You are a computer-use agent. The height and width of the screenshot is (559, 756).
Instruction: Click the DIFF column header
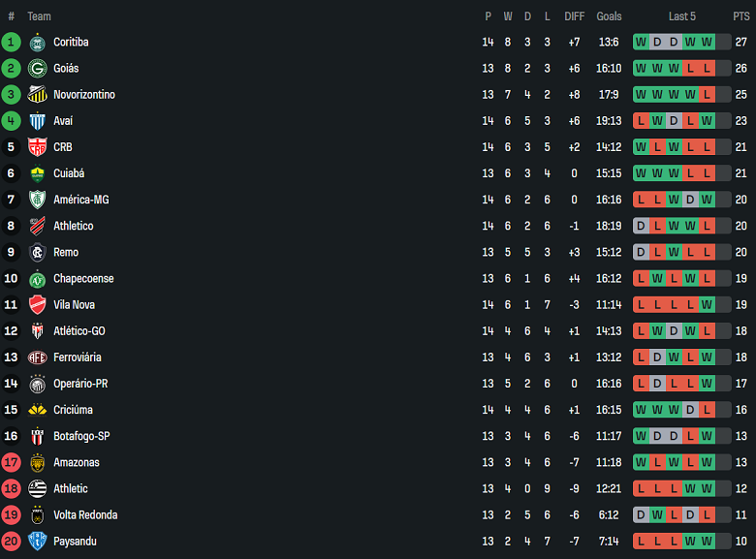[575, 16]
